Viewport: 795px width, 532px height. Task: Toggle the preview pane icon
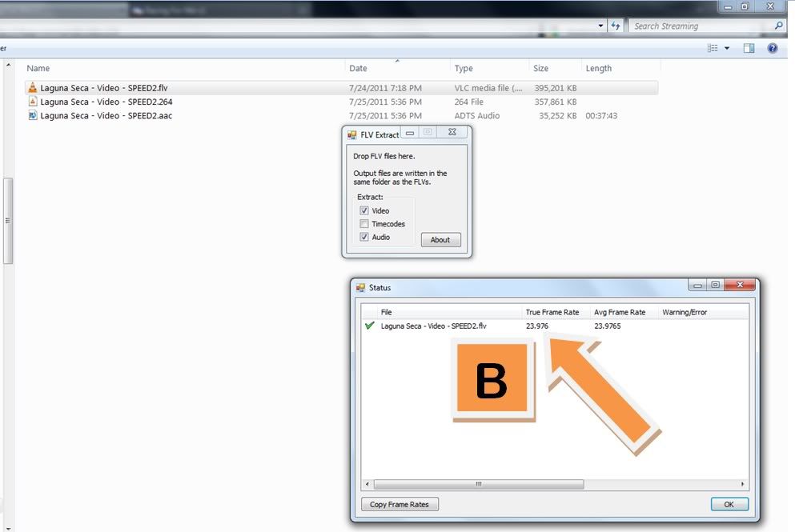pos(749,49)
